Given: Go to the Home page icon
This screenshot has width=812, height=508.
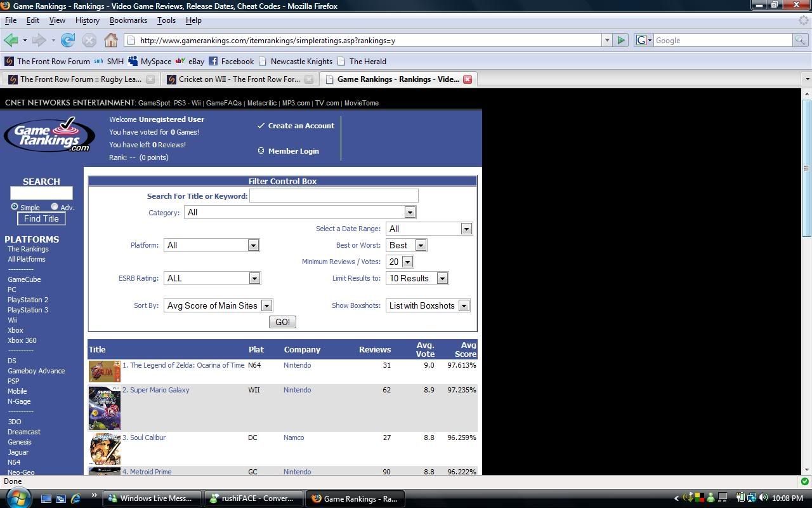Looking at the screenshot, I should point(111,40).
